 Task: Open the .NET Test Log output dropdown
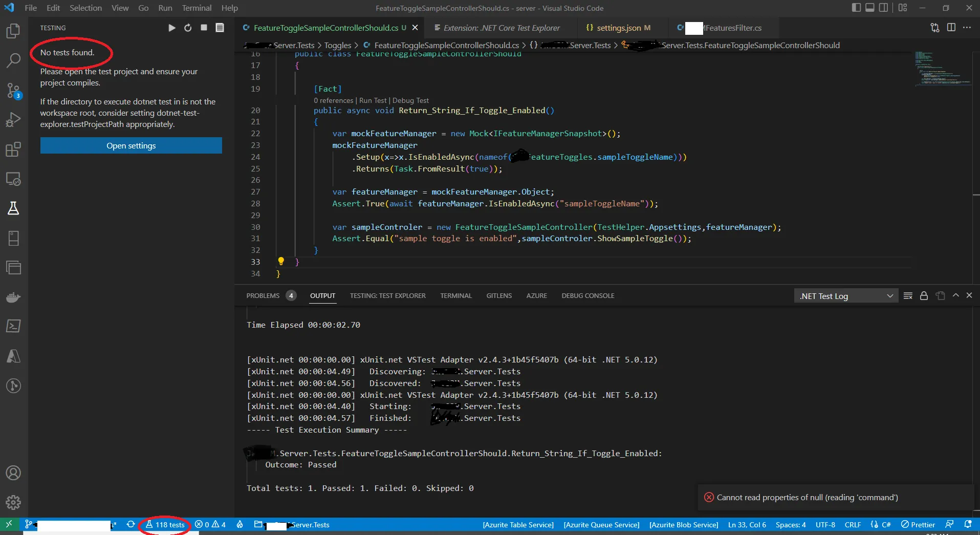[x=846, y=296]
